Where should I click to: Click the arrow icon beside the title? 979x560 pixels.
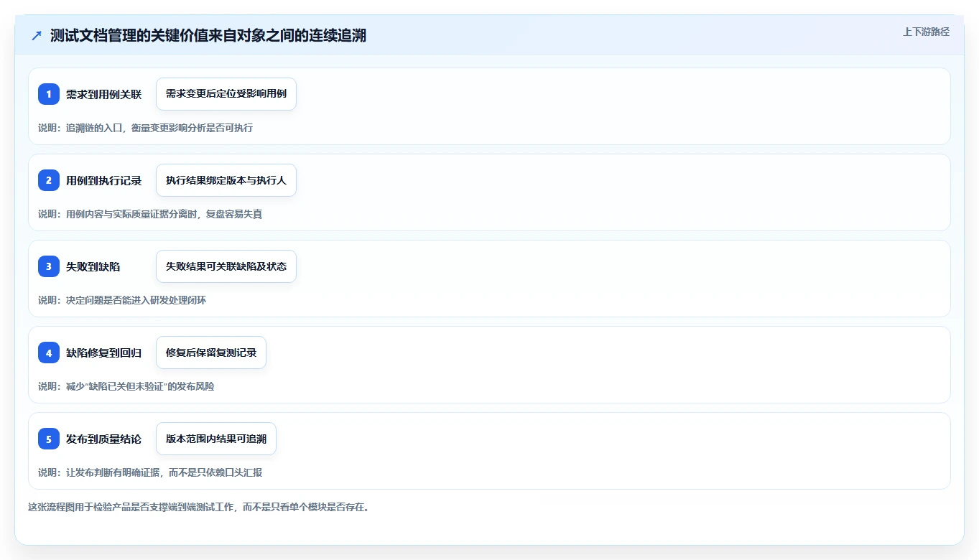tap(37, 36)
